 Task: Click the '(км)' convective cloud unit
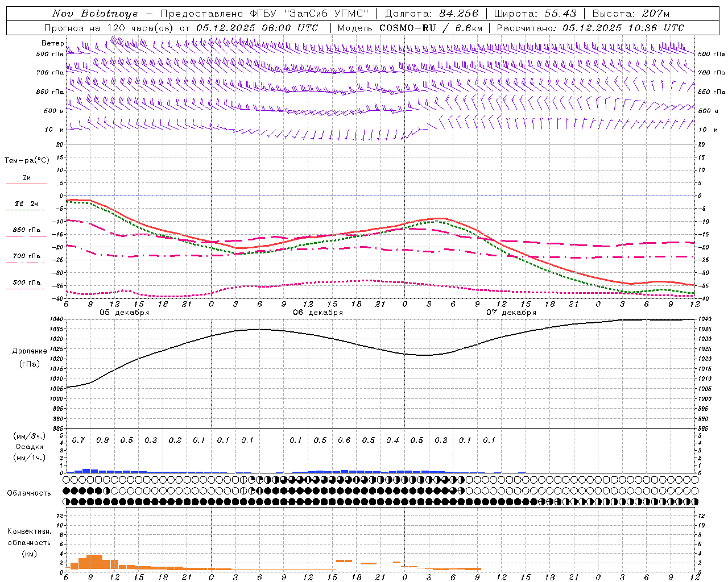(x=30, y=554)
